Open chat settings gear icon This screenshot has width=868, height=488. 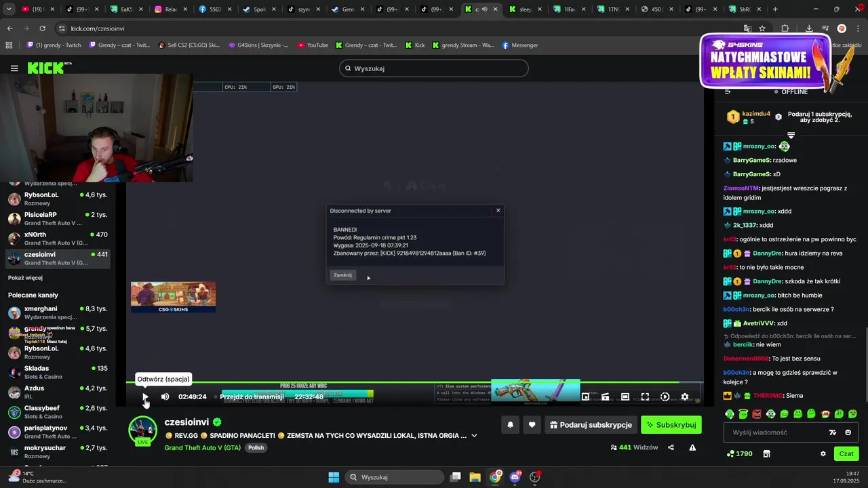pos(823,453)
